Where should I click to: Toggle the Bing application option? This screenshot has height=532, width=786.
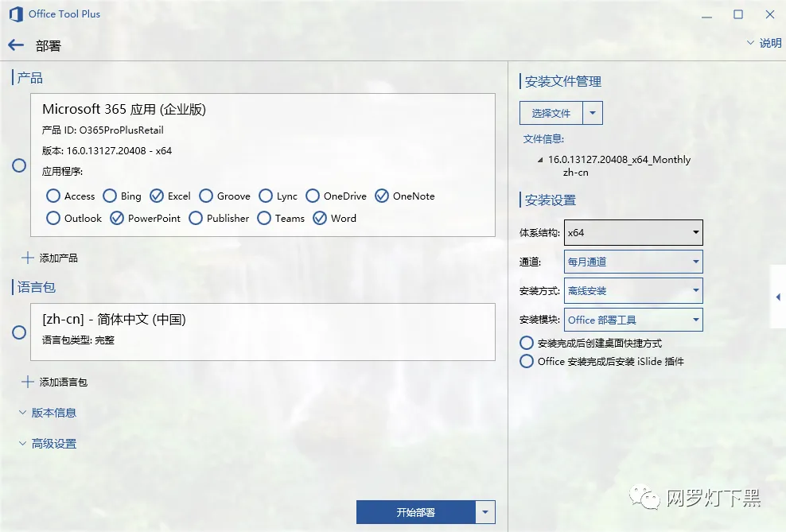(109, 196)
